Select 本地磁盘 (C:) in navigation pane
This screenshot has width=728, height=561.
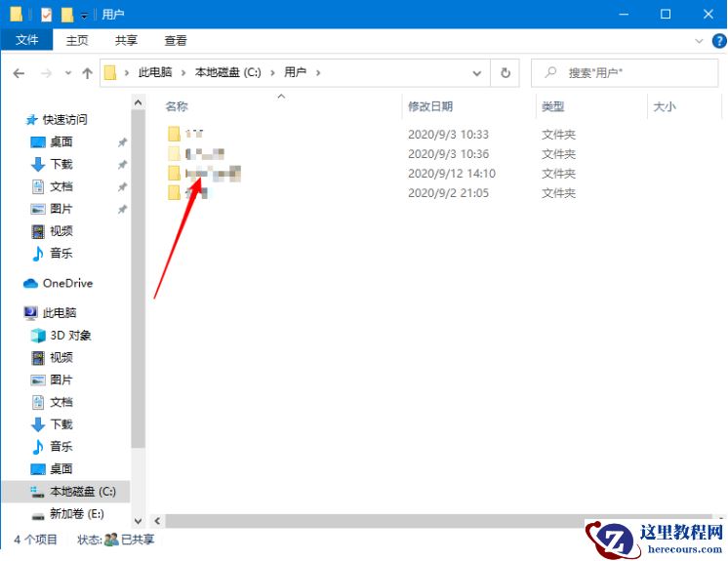pyautogui.click(x=66, y=492)
